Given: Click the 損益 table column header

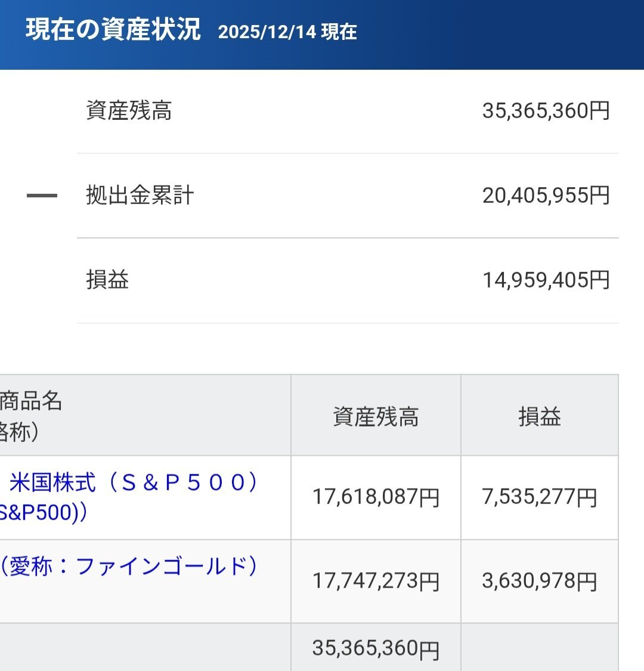Looking at the screenshot, I should pos(540,417).
